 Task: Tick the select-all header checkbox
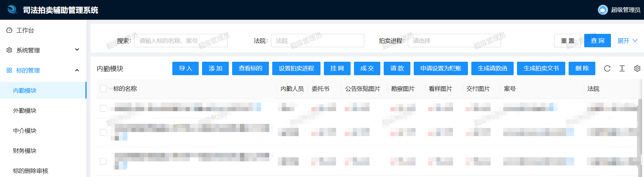(x=103, y=88)
